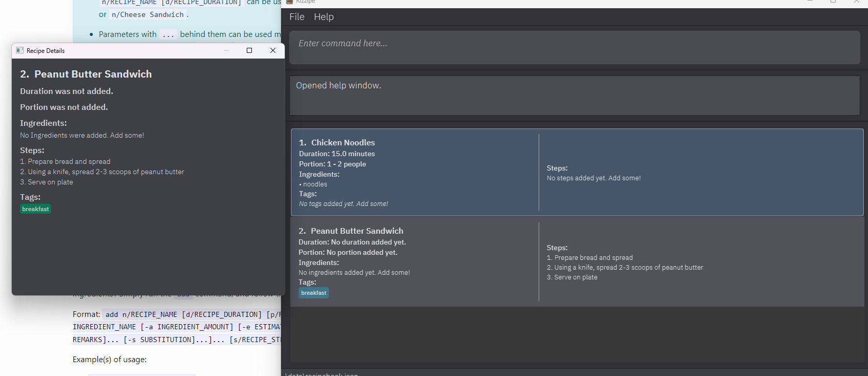Image resolution: width=868 pixels, height=376 pixels.
Task: Click the 'Opened help window.' result message
Action: [x=339, y=86]
